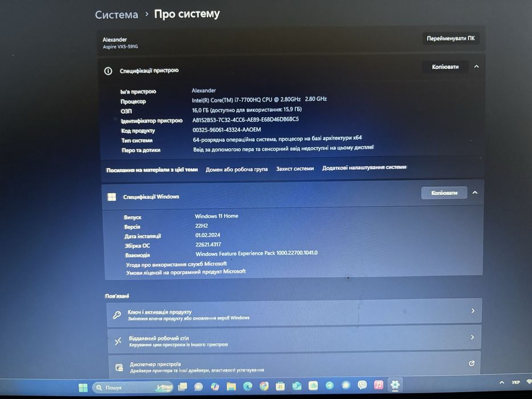The height and width of the screenshot is (399, 532).
Task: Select install date 01.02.2024
Action: [208, 235]
